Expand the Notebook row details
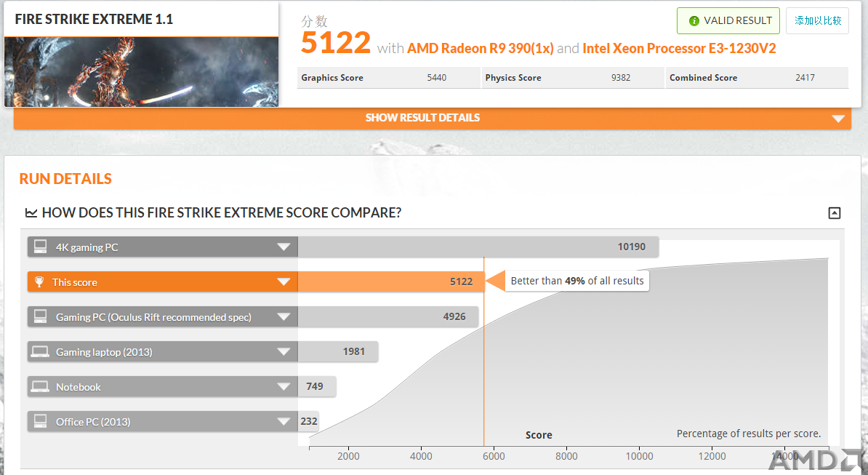 pyautogui.click(x=284, y=386)
